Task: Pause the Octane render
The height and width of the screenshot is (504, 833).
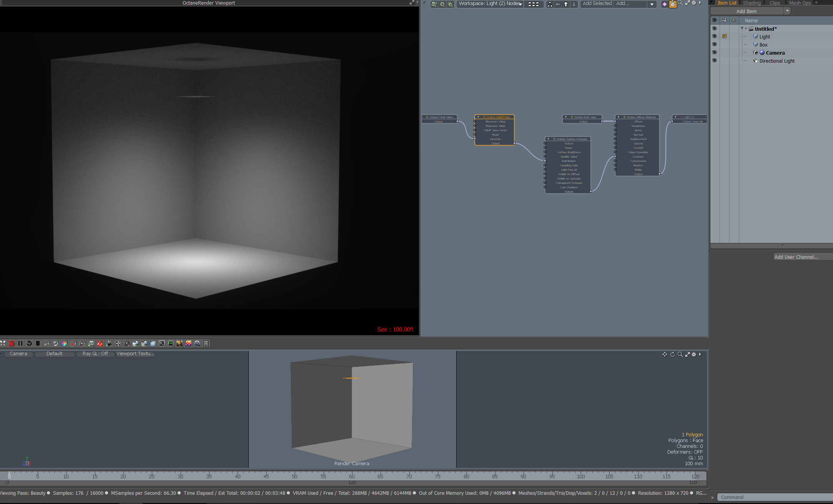Action: click(20, 343)
